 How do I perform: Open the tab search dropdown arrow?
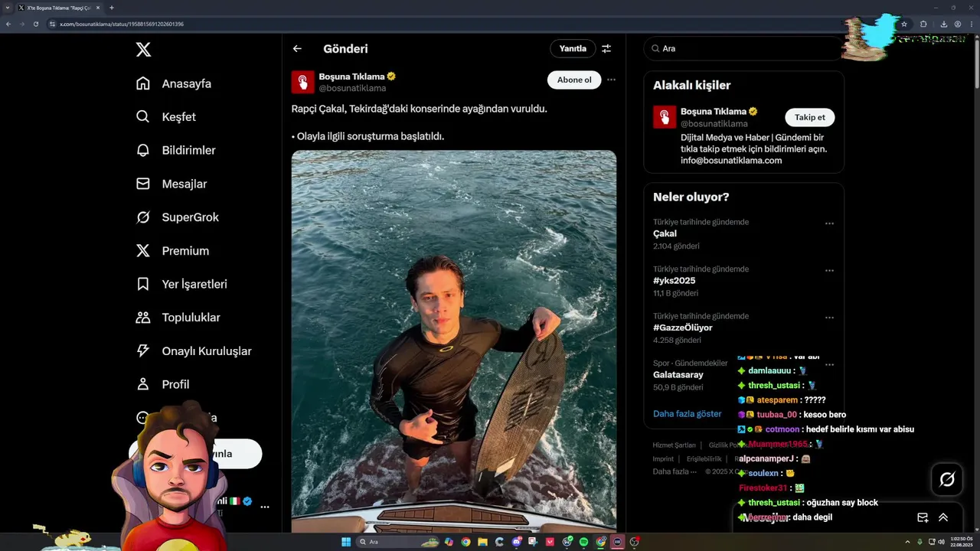point(7,8)
